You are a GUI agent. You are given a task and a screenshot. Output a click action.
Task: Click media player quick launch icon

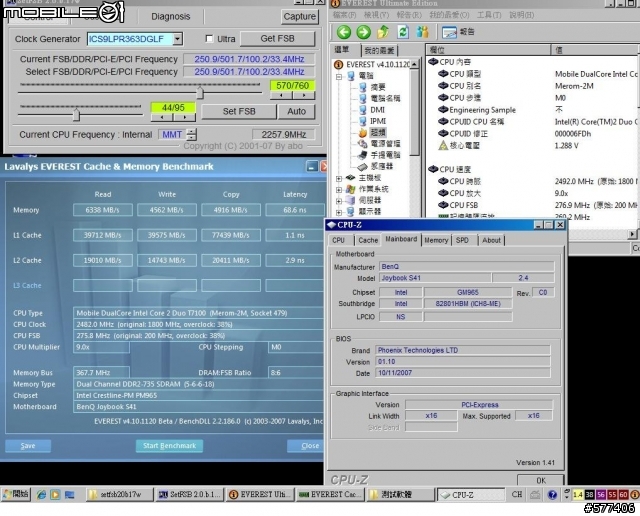click(x=55, y=495)
